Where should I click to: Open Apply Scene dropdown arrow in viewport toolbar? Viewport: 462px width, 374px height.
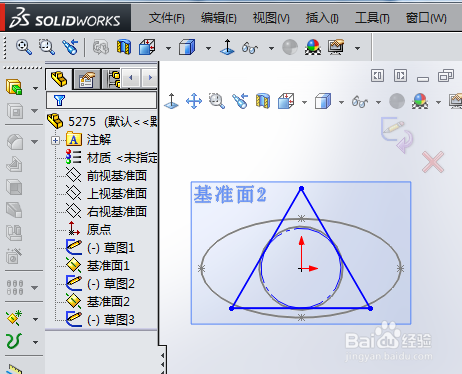(438, 102)
